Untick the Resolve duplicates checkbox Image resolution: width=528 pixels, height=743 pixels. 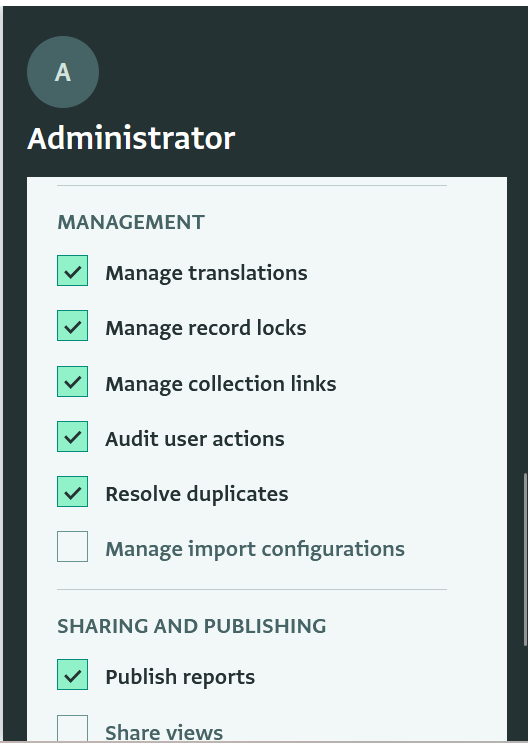pyautogui.click(x=73, y=491)
